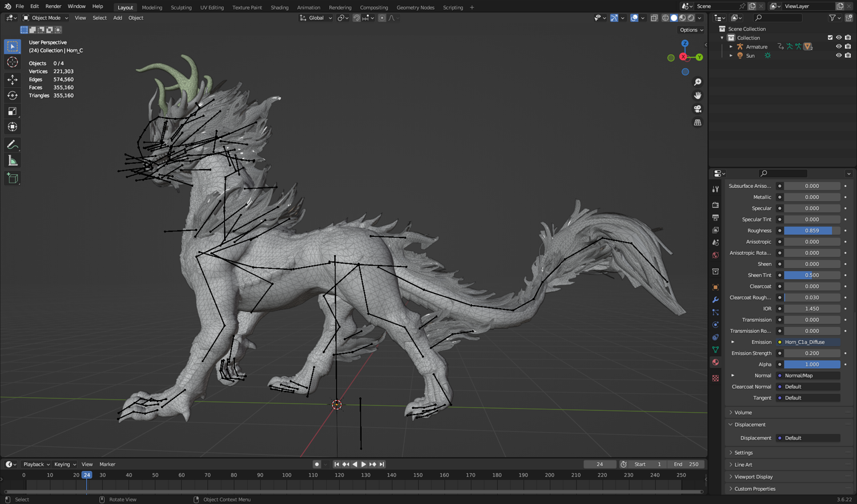Click the Normal/Map input button
This screenshot has height=504, width=857.
pos(808,376)
